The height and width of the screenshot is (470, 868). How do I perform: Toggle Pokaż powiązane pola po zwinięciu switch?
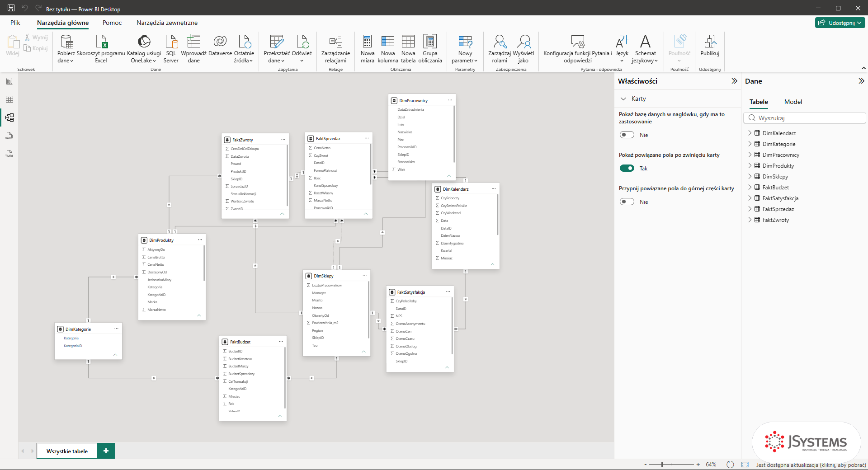tap(627, 168)
